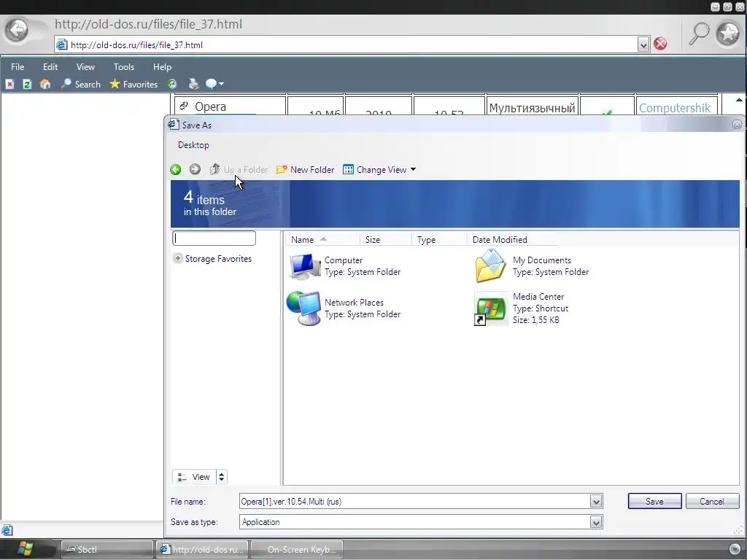747x560 pixels.
Task: Click the Opera link in web page
Action: click(x=210, y=106)
